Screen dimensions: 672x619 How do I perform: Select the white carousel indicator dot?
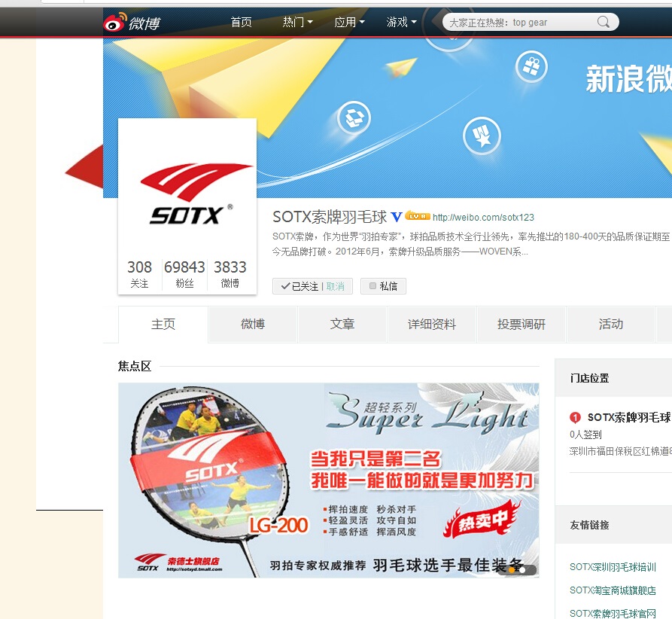[x=522, y=570]
